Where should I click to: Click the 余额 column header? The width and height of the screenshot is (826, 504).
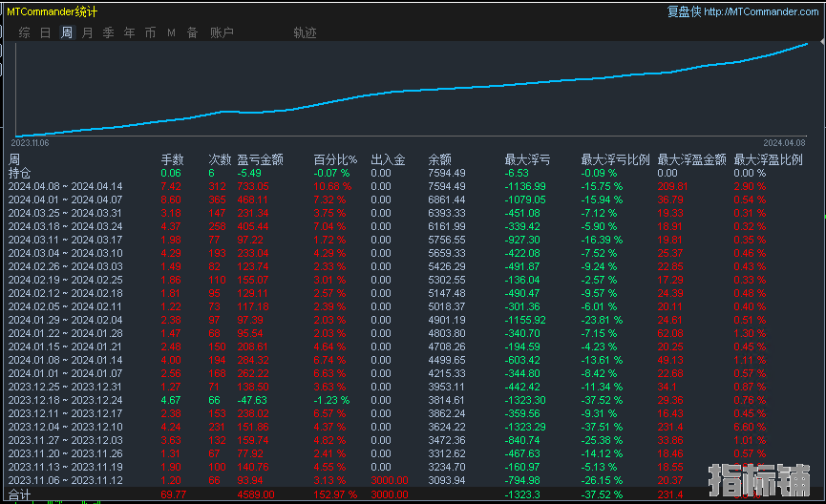tap(439, 159)
